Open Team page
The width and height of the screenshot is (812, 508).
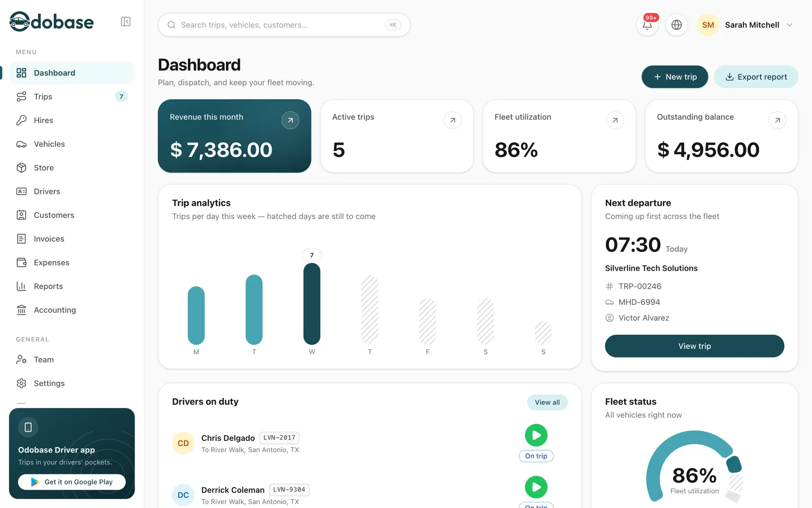tap(72, 360)
